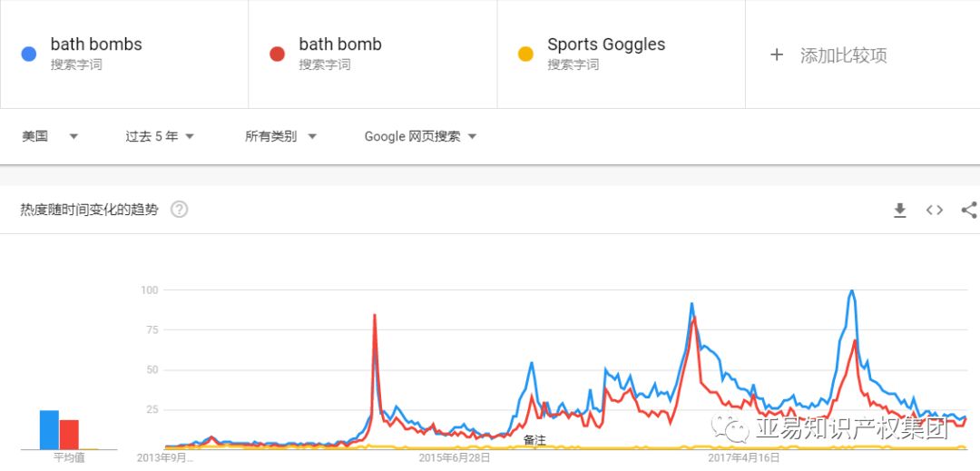Click the 备注 note marker on chart
Screen dimensions: 980x471
pos(534,440)
